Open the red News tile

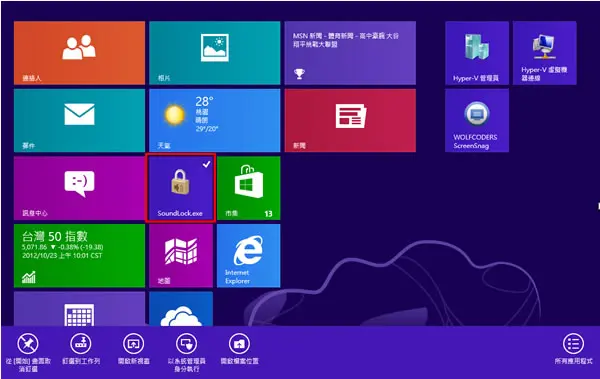tap(350, 121)
